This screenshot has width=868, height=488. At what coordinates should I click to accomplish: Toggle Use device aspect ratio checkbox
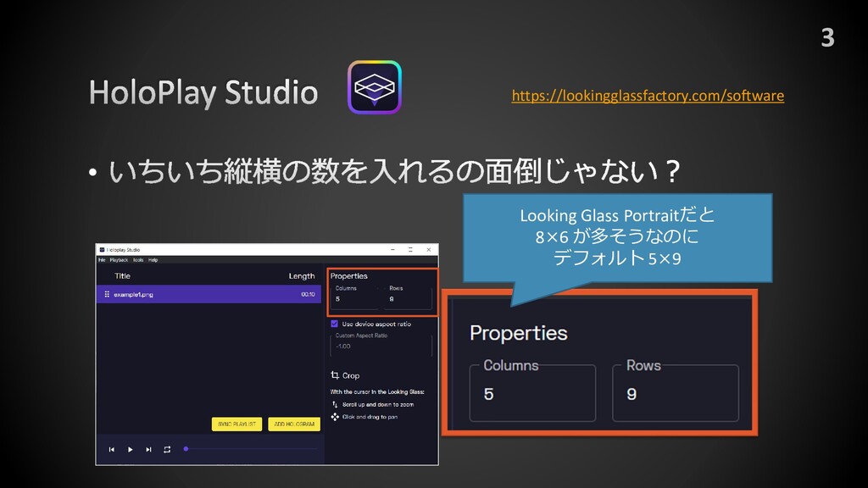tap(334, 324)
